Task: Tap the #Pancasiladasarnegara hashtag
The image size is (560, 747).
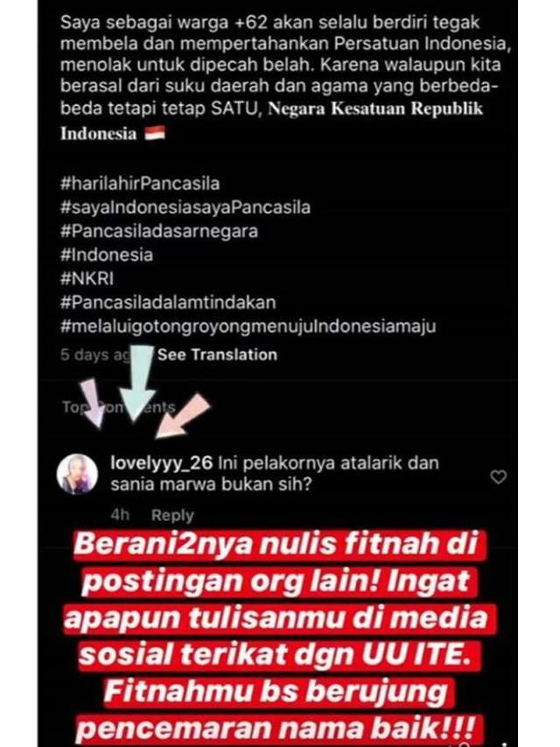Action: coord(159,231)
